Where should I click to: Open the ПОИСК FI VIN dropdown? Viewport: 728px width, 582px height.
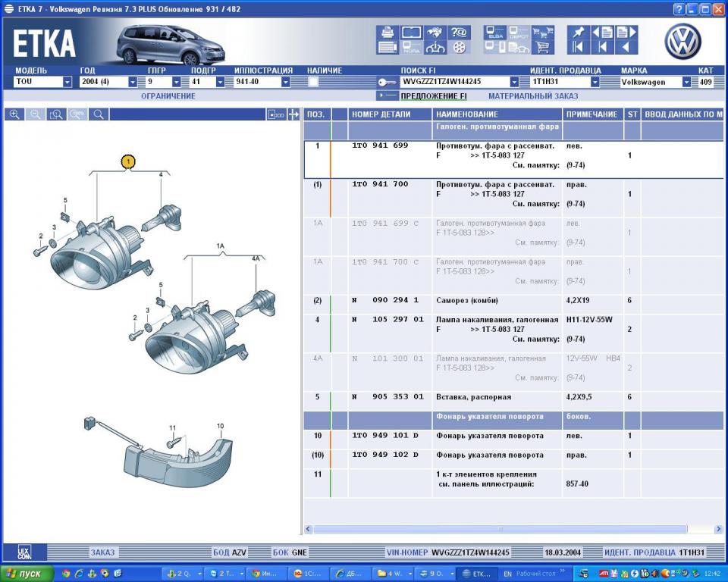pyautogui.click(x=514, y=82)
